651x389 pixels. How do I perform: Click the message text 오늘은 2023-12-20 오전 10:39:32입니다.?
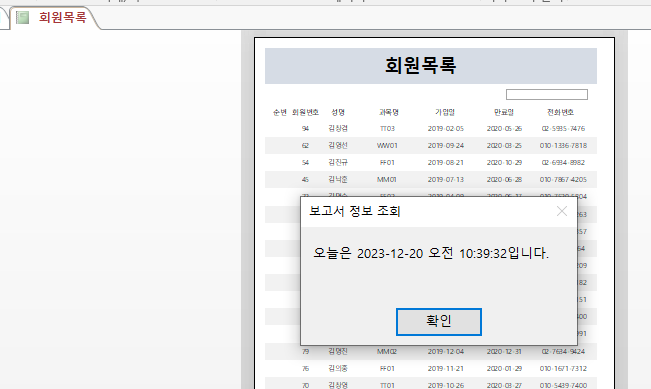pos(431,253)
